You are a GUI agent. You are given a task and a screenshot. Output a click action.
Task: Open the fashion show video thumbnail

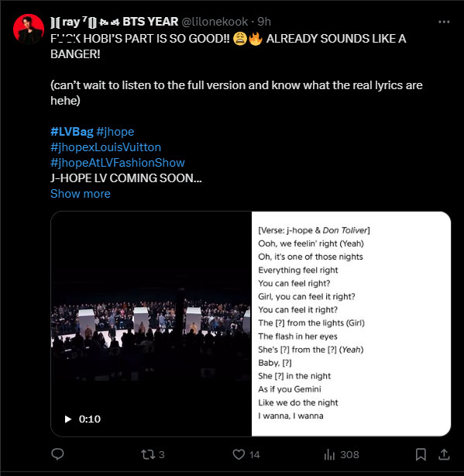pos(151,324)
